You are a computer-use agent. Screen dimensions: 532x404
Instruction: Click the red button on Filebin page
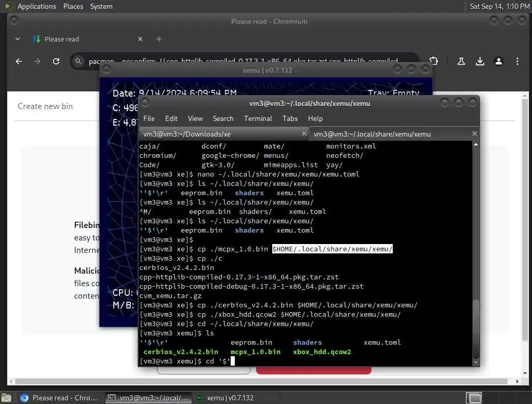coord(313,370)
